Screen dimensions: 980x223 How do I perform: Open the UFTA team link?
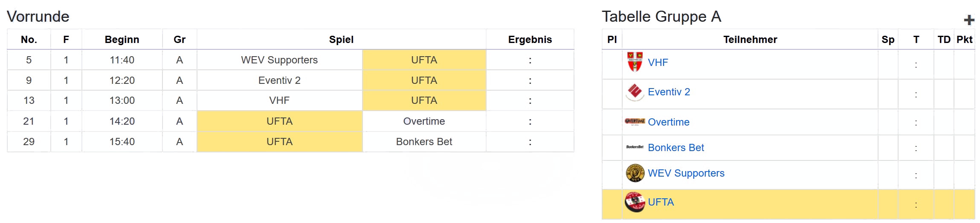pos(661,202)
